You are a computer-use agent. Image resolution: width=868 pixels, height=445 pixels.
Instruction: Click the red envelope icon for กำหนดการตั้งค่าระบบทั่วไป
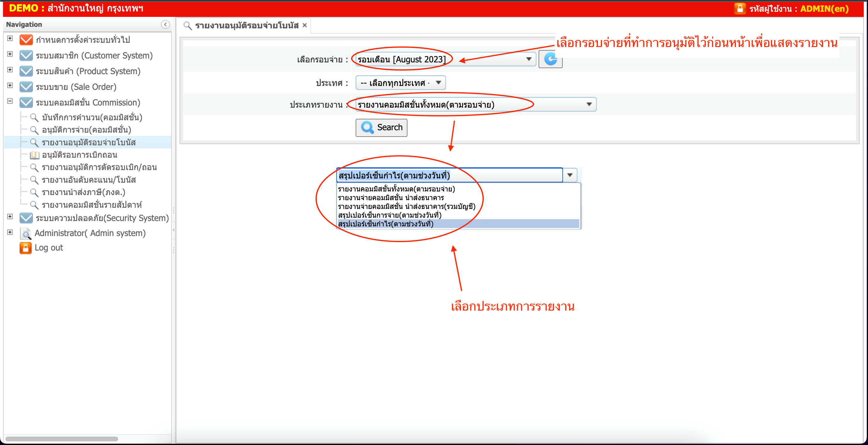pos(26,40)
